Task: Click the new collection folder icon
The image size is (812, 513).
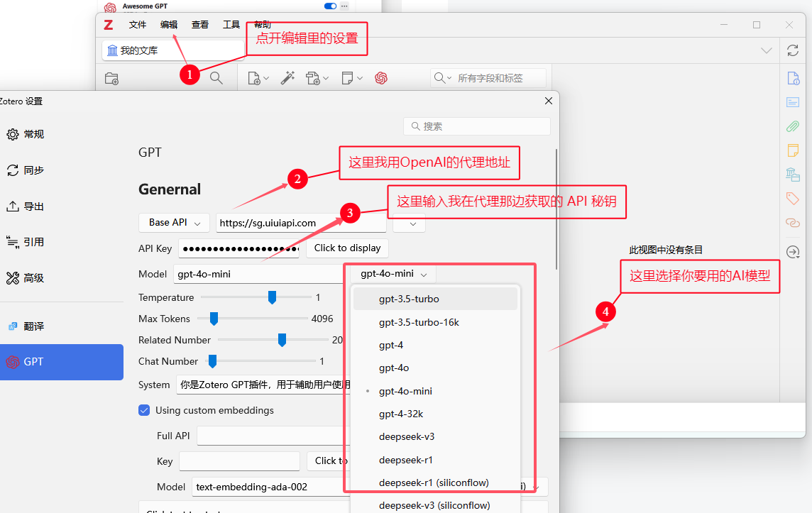Action: coord(112,78)
